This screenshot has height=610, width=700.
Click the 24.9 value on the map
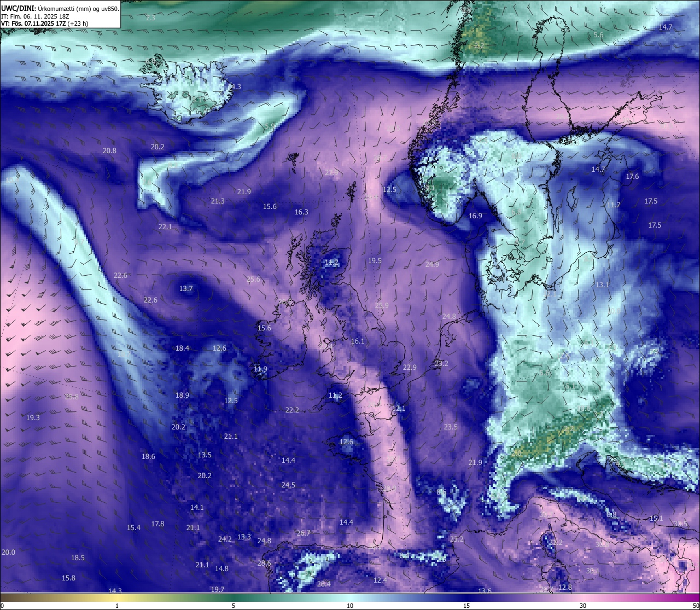pyautogui.click(x=432, y=265)
